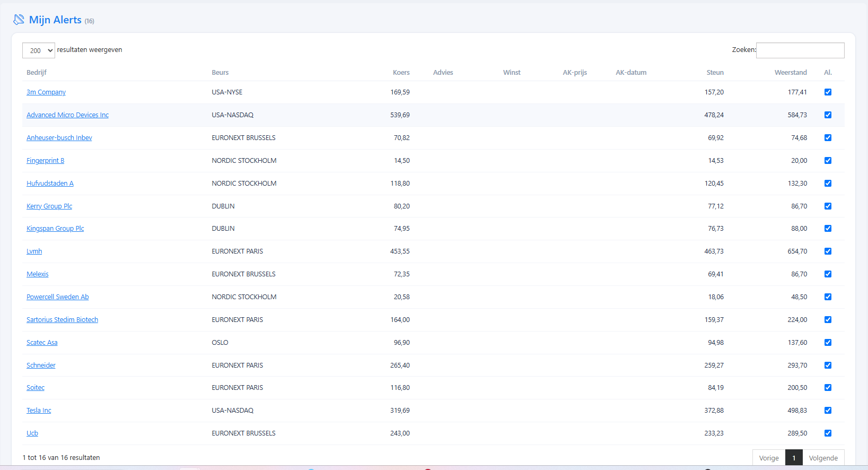Open the Melexis company link
This screenshot has height=470, width=868.
(37, 274)
